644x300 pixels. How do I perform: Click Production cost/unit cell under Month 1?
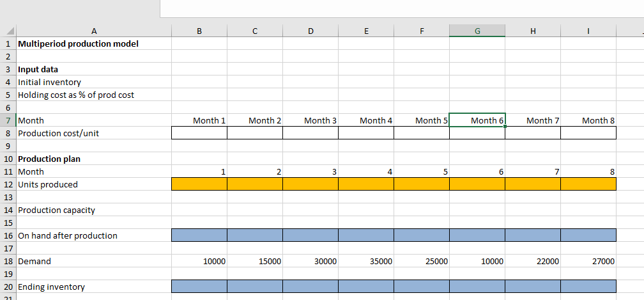199,133
